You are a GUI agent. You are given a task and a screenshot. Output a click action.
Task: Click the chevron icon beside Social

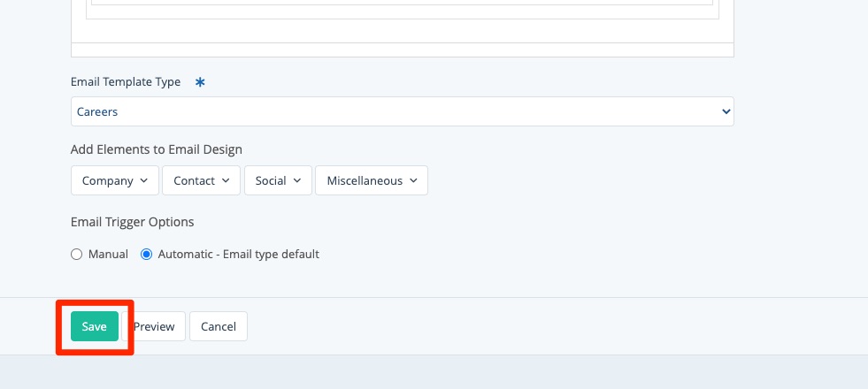click(297, 181)
